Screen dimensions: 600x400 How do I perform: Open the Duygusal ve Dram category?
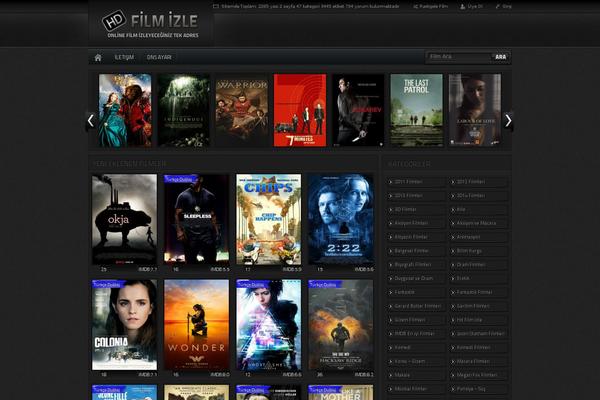click(416, 278)
